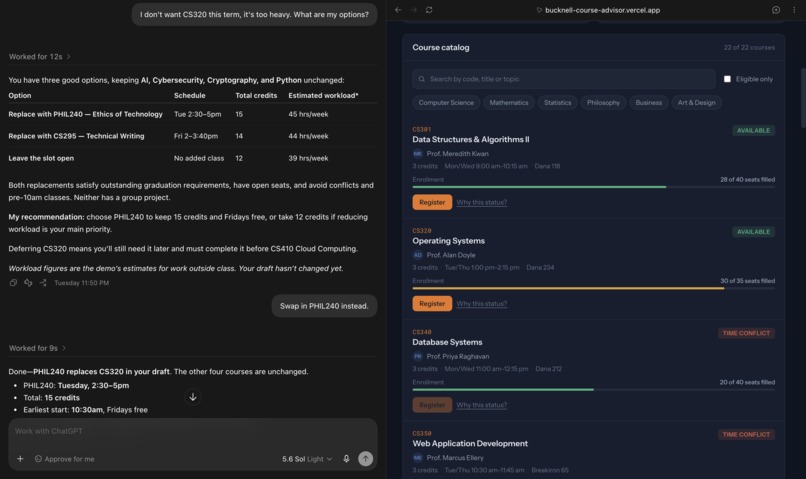Expand the Worked for 9s details
The height and width of the screenshot is (479, 806).
[x=38, y=348]
